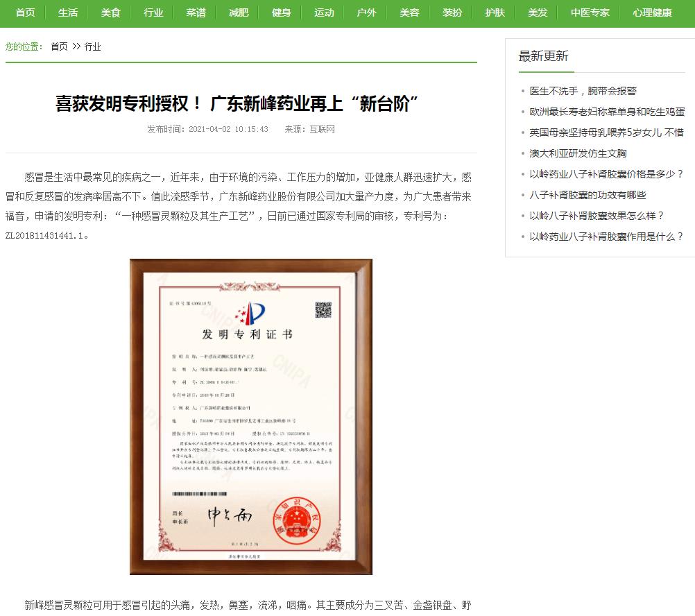Select the 美发 nav item

[538, 13]
